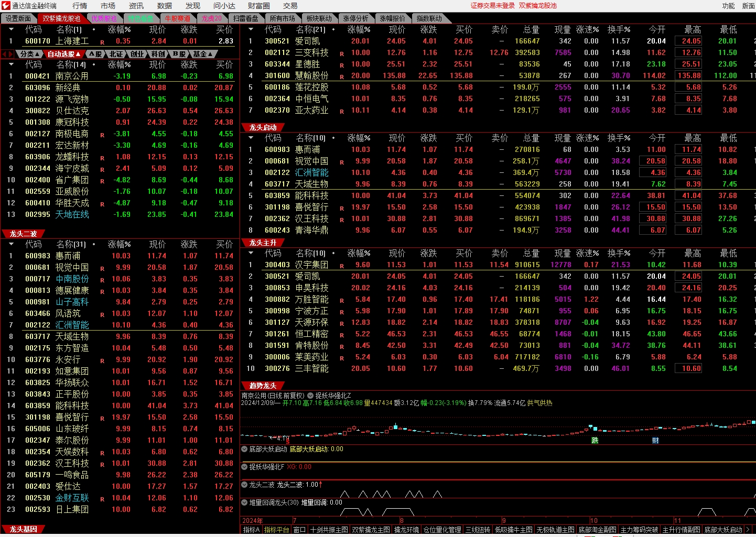Open the 资讯 menu
Screen dimensions: 756x537
coord(136,6)
